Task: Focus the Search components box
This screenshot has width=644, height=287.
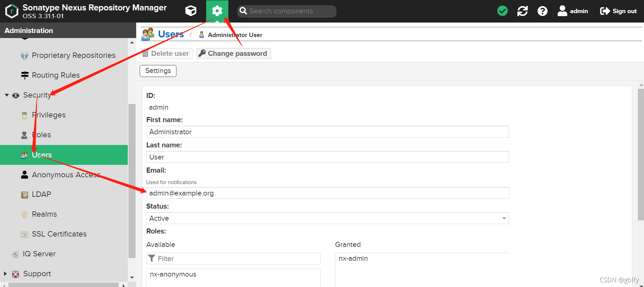Action: tap(287, 11)
